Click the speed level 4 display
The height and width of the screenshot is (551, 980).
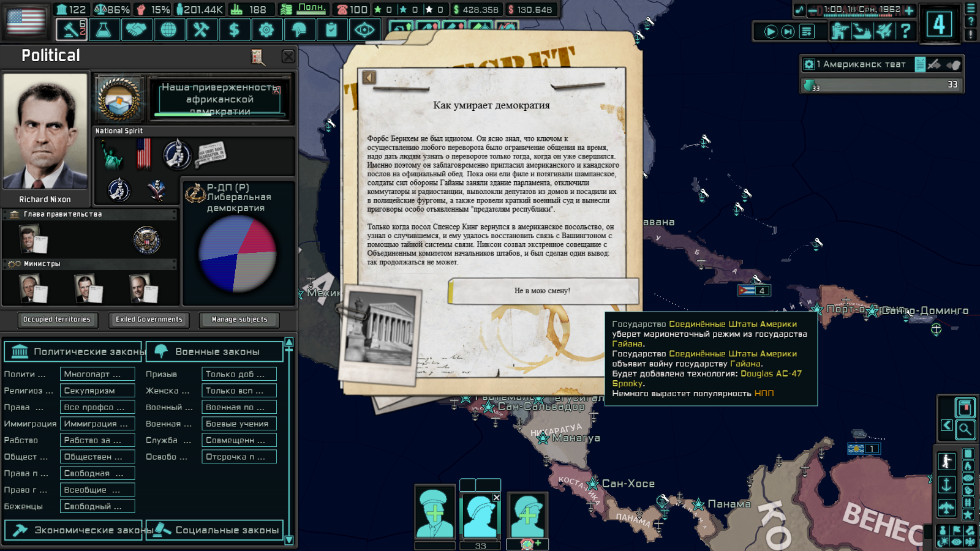939,24
